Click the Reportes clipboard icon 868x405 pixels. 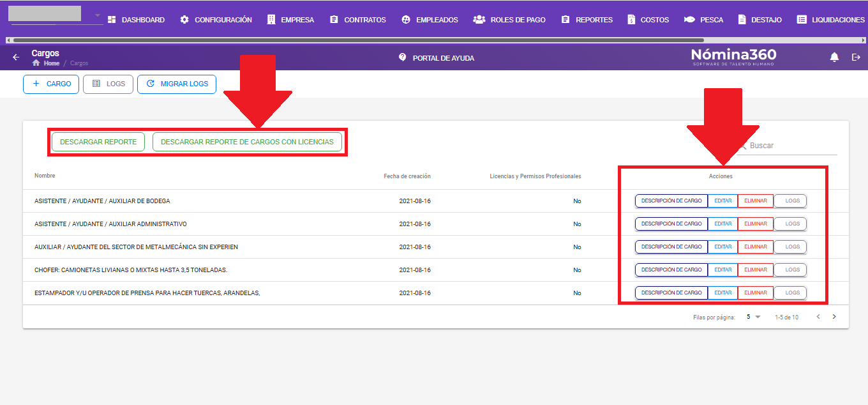pyautogui.click(x=565, y=20)
